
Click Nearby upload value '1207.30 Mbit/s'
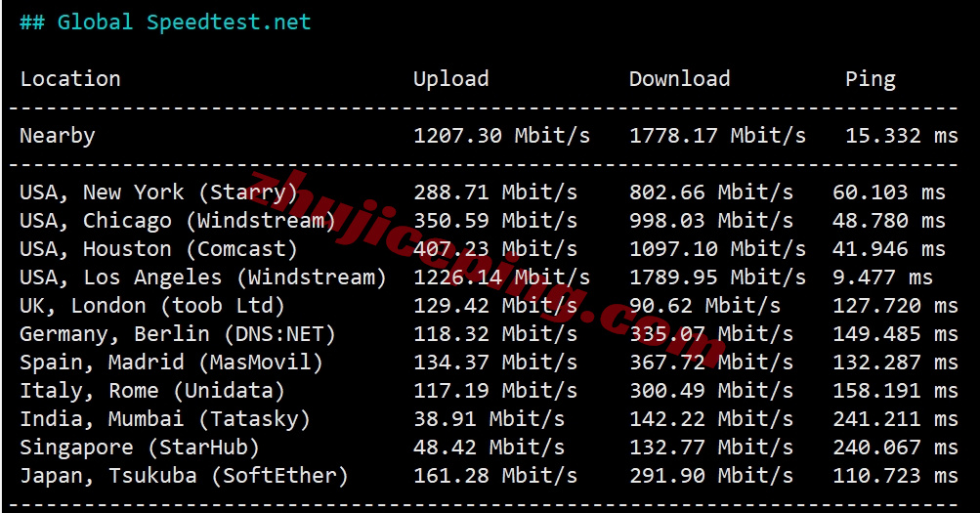(501, 136)
